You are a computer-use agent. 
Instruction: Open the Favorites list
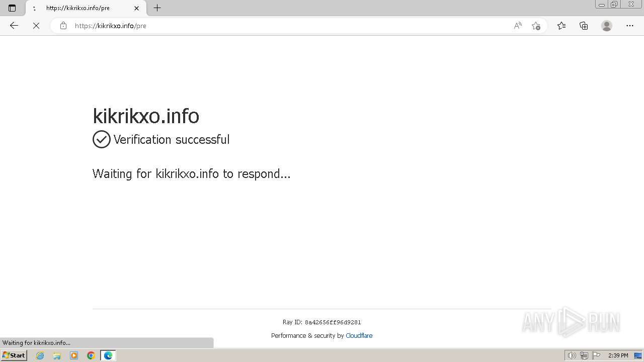561,26
